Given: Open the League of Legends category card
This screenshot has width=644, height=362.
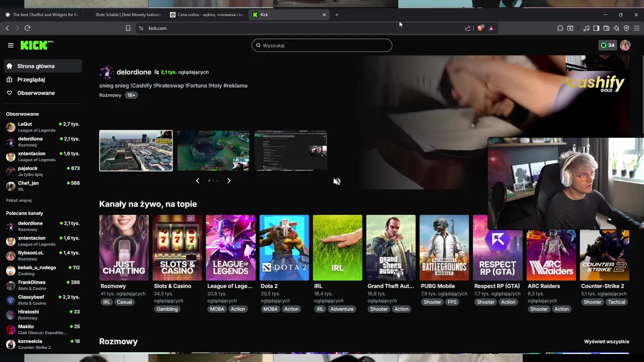Looking at the screenshot, I should point(230,247).
